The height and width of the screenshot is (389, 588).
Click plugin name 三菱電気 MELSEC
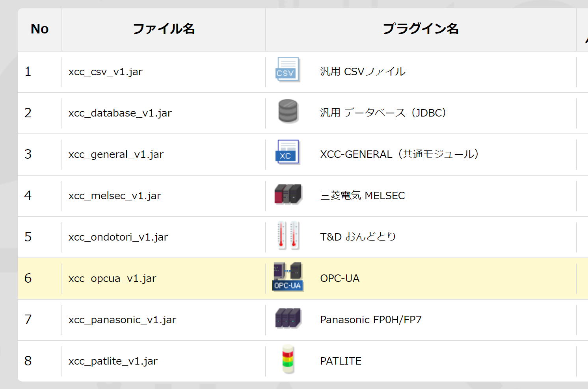[x=363, y=196]
